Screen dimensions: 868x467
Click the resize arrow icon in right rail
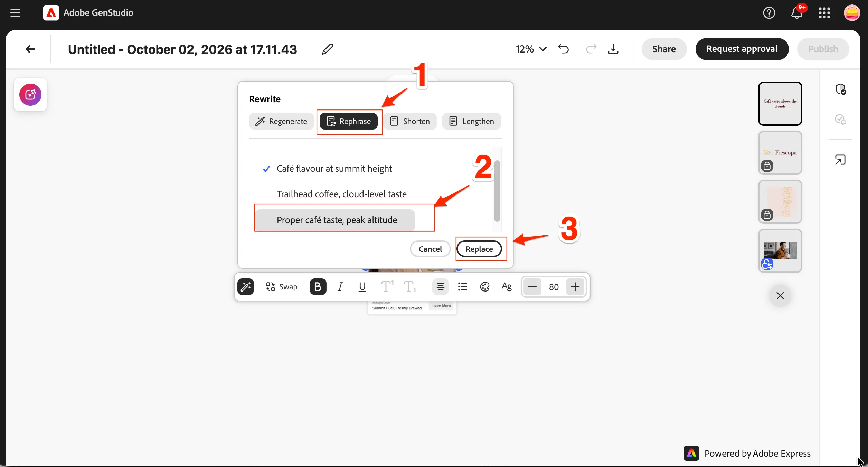pos(840,160)
